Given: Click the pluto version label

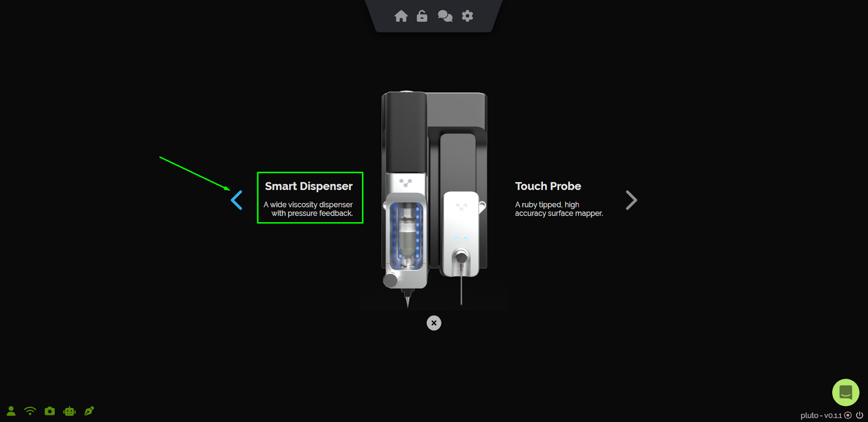Looking at the screenshot, I should point(821,415).
